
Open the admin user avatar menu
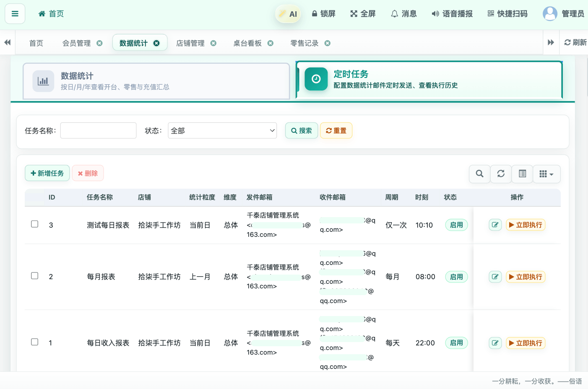click(563, 14)
